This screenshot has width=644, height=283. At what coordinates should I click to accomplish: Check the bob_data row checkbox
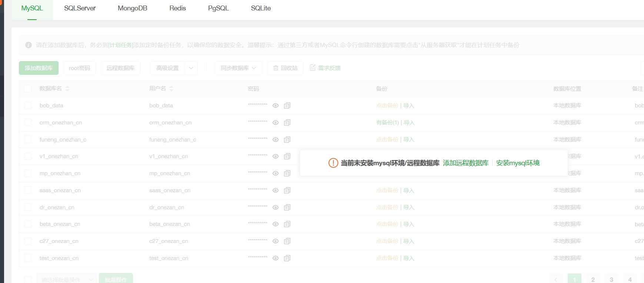(28, 106)
